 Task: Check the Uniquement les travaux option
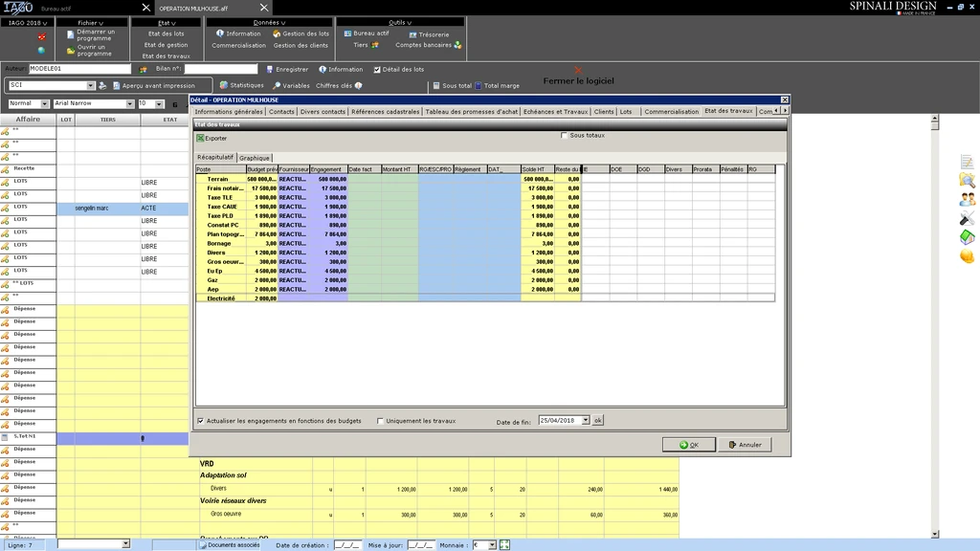[x=381, y=421]
